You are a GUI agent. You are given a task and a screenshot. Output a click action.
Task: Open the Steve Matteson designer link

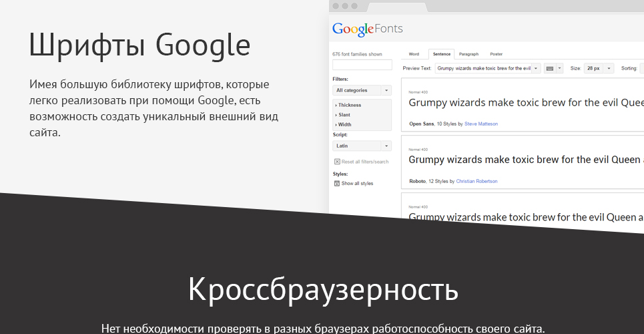click(481, 124)
